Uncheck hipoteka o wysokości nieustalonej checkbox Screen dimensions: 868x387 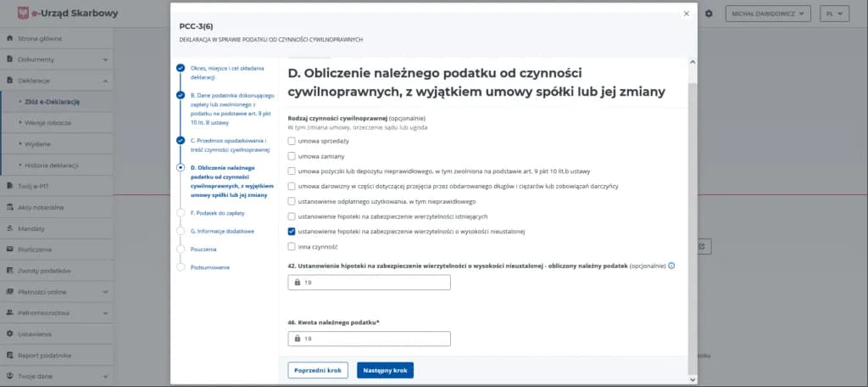point(292,231)
